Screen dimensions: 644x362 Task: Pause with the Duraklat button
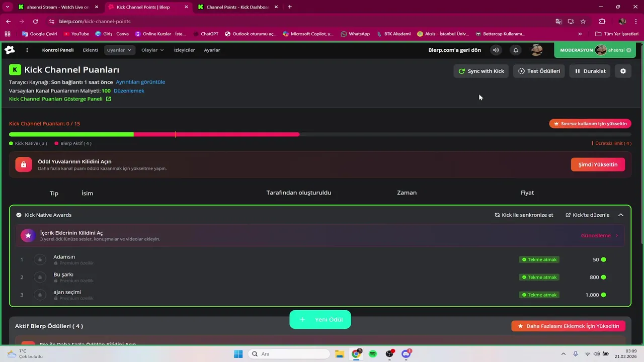(x=590, y=71)
